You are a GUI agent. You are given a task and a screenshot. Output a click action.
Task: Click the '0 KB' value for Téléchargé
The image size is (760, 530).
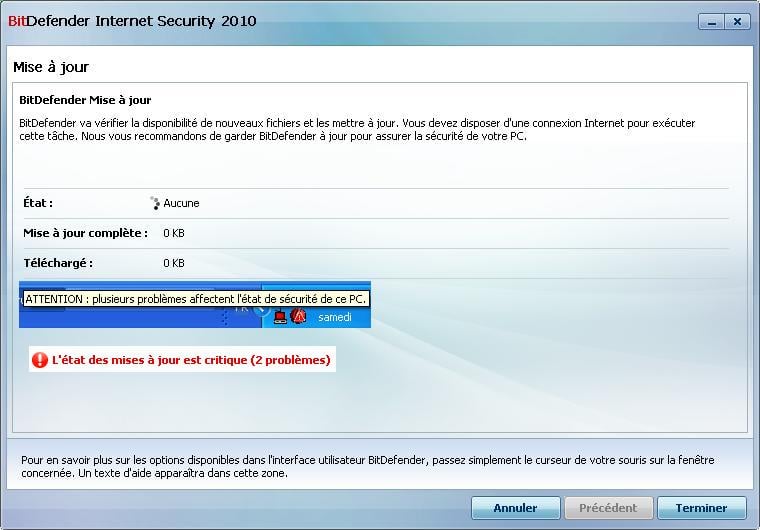174,263
